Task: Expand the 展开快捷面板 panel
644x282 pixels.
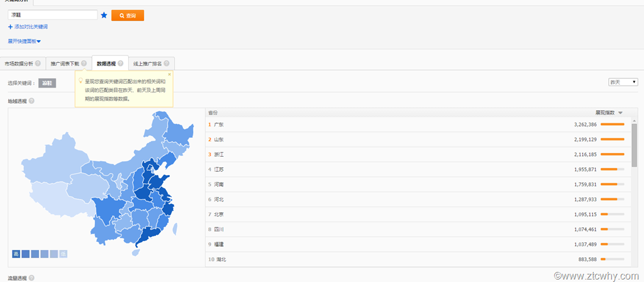Action: 25,42
